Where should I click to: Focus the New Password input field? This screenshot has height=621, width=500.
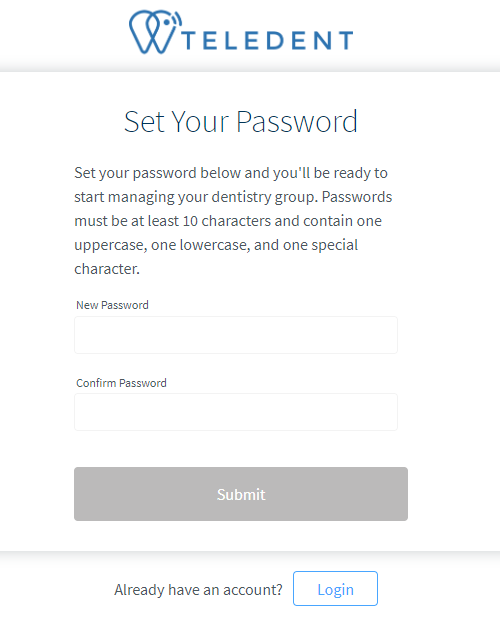click(x=236, y=335)
